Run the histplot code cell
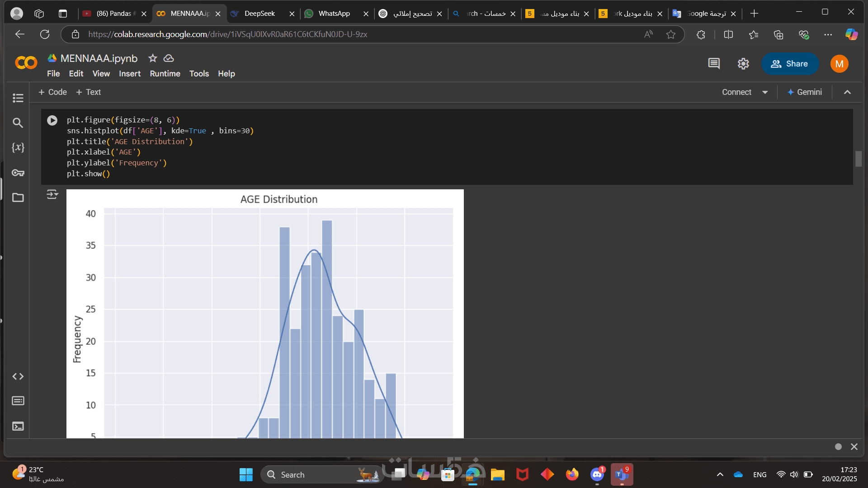Viewport: 868px width, 488px height. tap(52, 120)
